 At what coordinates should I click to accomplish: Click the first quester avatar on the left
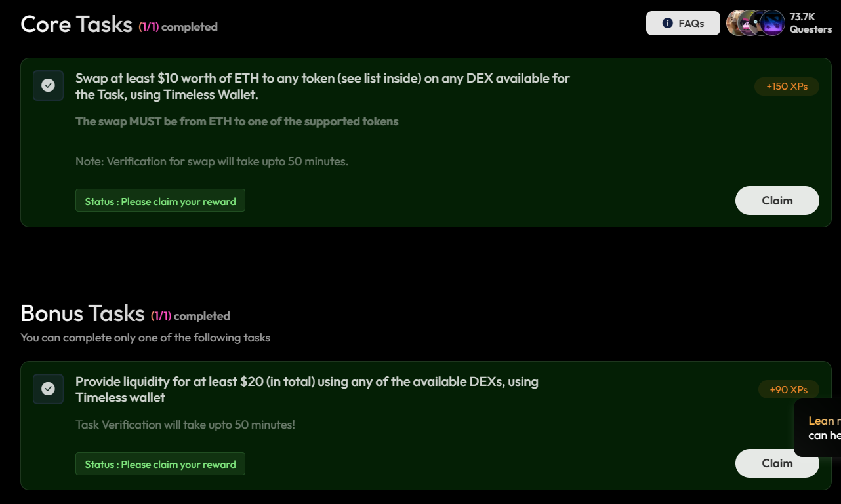(x=734, y=24)
